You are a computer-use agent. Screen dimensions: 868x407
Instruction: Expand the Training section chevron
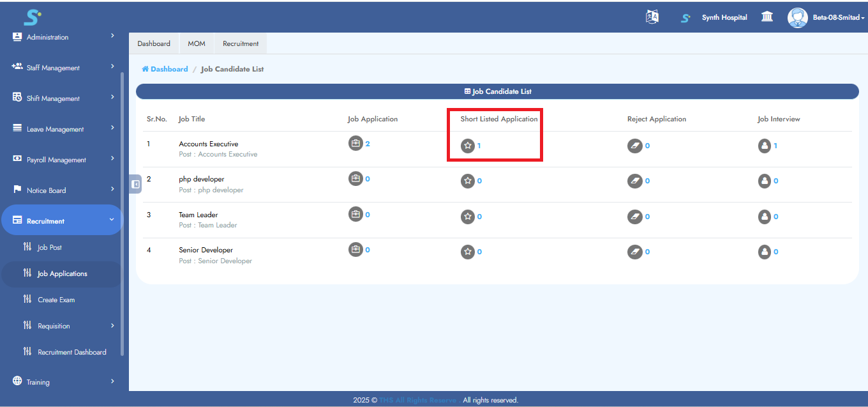(x=112, y=381)
